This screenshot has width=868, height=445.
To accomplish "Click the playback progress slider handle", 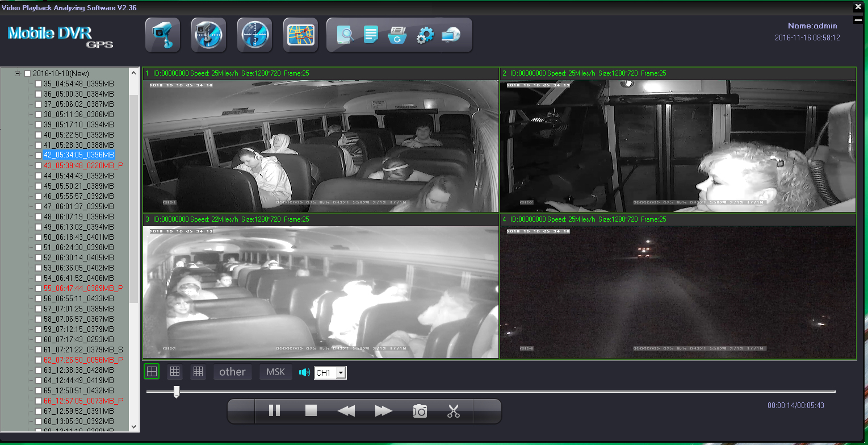I will click(177, 392).
